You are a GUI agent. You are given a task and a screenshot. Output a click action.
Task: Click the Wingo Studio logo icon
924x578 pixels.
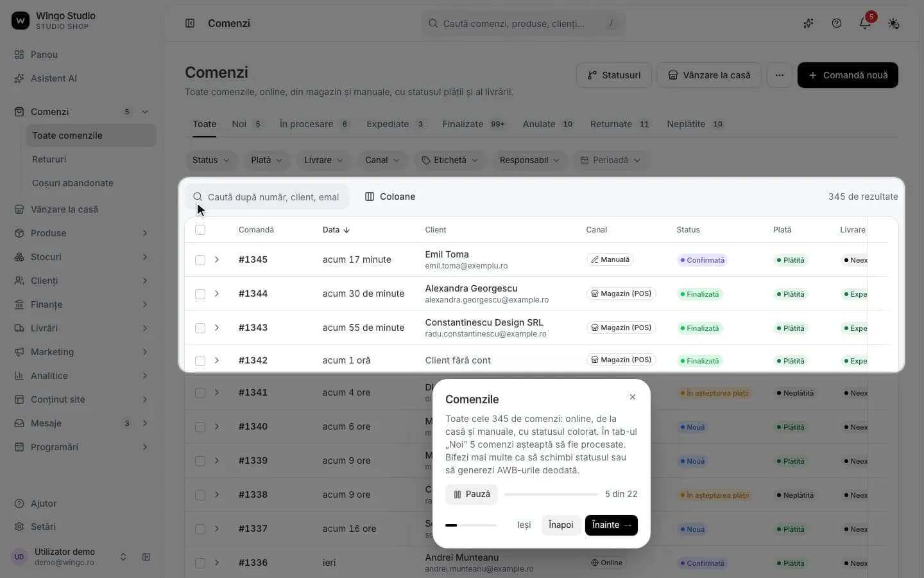click(x=21, y=21)
